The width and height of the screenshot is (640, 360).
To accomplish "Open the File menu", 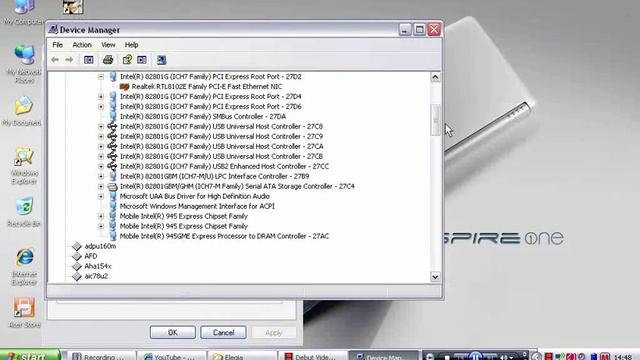I will tap(58, 45).
